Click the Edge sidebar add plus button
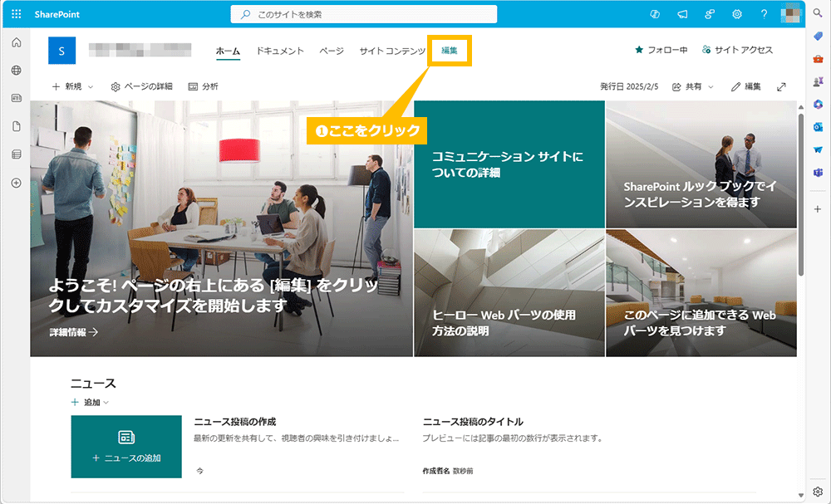The height and width of the screenshot is (504, 831). pos(818,209)
